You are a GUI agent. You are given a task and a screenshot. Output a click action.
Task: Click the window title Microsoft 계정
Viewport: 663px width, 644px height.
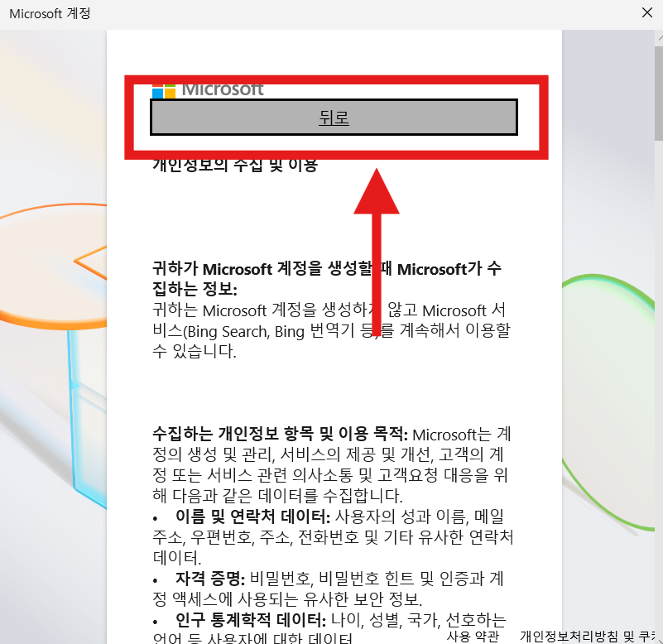coord(50,13)
